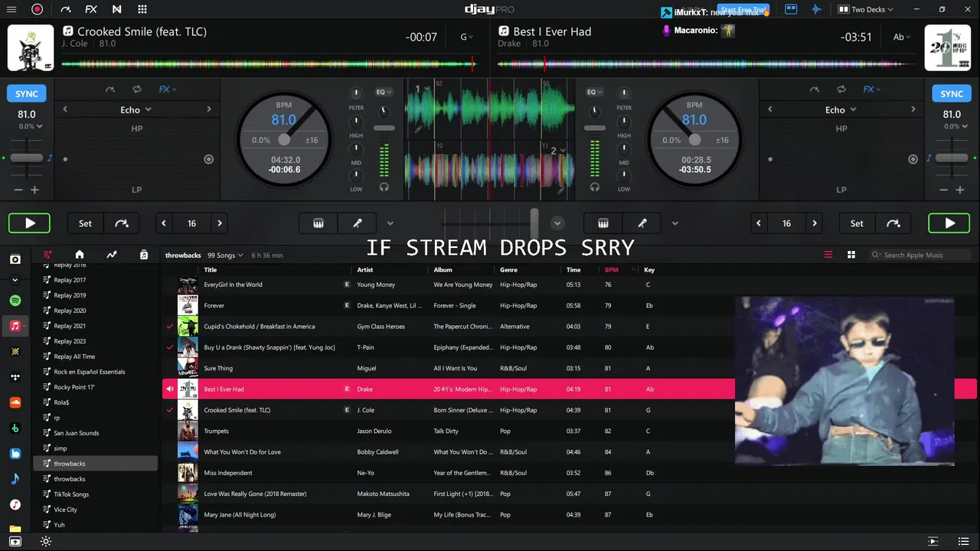Open the My Collection lock bag icon
980x551 pixels.
144,255
